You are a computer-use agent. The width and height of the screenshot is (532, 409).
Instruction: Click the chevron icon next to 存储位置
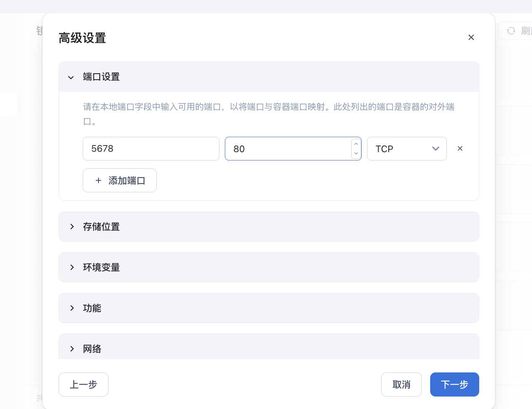(72, 227)
